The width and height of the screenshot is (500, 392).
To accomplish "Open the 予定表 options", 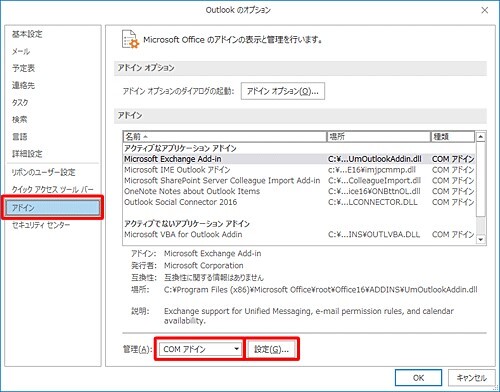I will 23,68.
